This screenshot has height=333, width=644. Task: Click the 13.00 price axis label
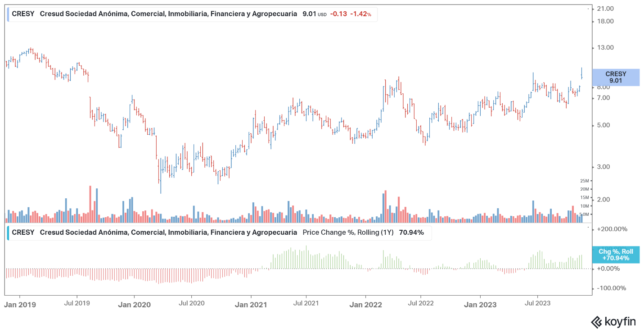point(604,48)
